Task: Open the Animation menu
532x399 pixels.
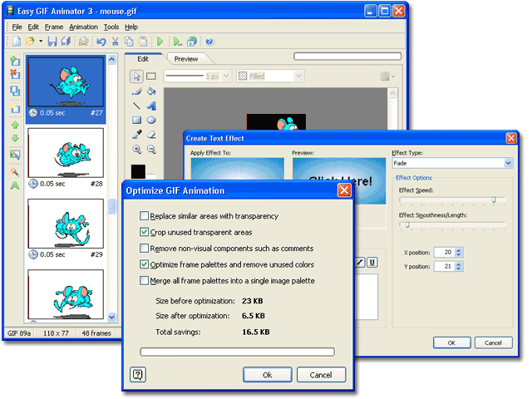Action: click(x=83, y=27)
